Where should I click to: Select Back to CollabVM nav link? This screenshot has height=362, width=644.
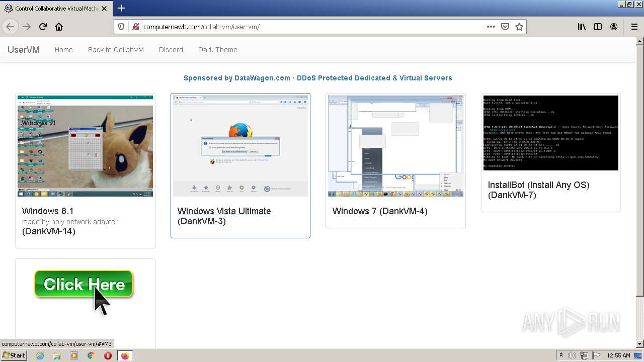coord(116,50)
